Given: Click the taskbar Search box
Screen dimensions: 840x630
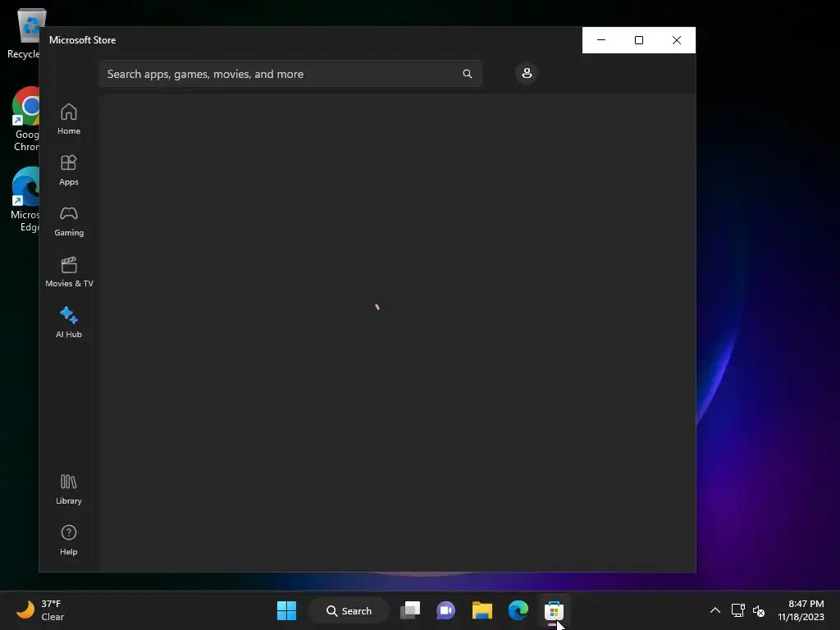Looking at the screenshot, I should (x=349, y=610).
